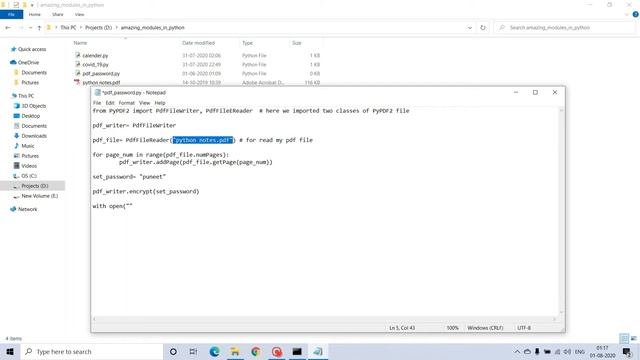Show hidden system tray icons
This screenshot has height=360, width=640.
517,351
